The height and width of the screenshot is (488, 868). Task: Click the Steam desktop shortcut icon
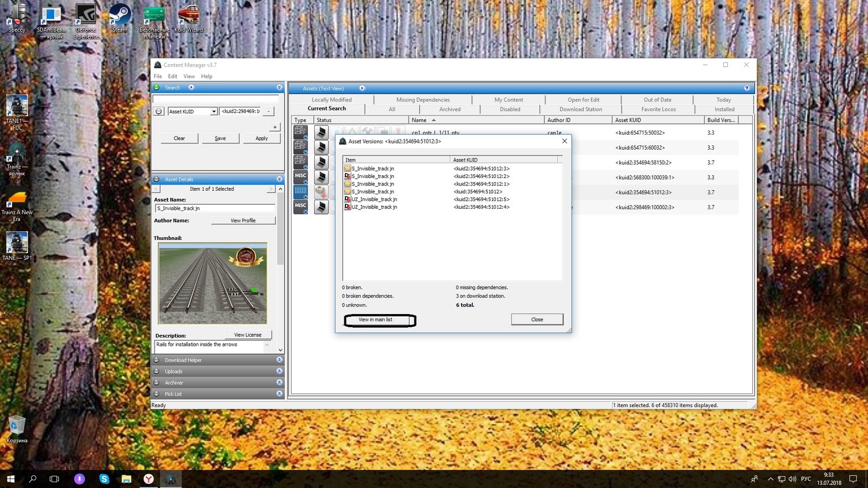[120, 17]
